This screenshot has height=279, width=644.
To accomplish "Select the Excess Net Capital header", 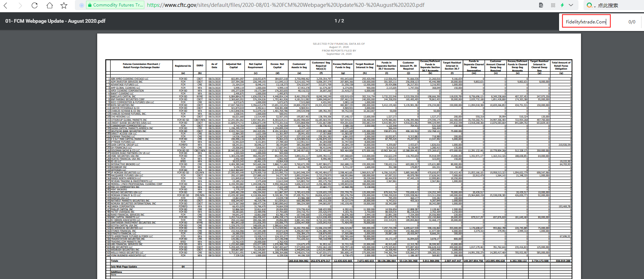I will (277, 66).
